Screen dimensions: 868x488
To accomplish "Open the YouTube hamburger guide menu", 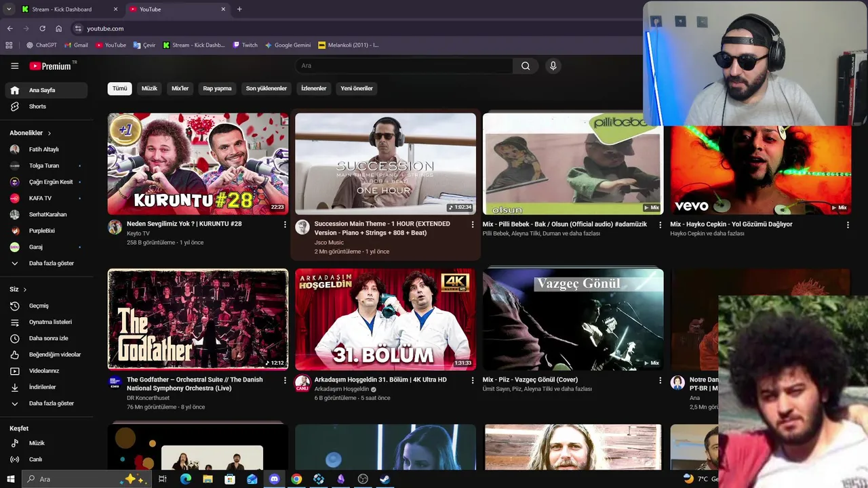I will [14, 66].
